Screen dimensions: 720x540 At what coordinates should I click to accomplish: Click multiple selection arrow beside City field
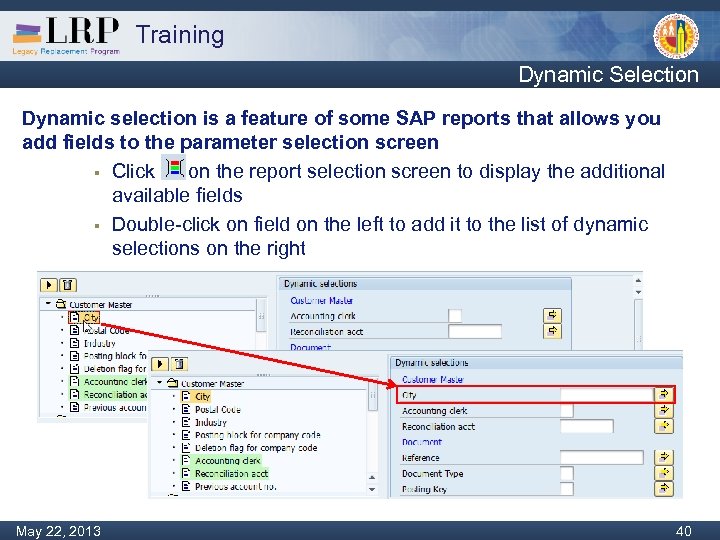point(664,394)
